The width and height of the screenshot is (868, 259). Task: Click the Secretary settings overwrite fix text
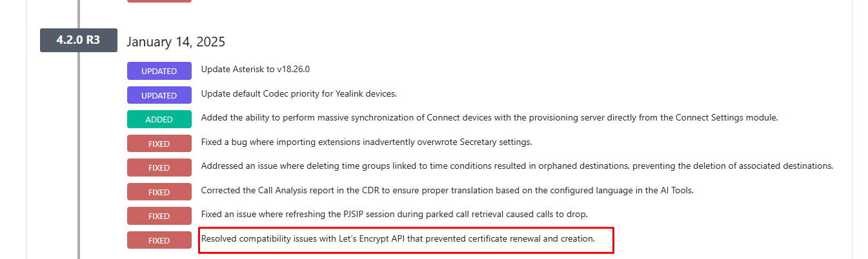tap(367, 142)
